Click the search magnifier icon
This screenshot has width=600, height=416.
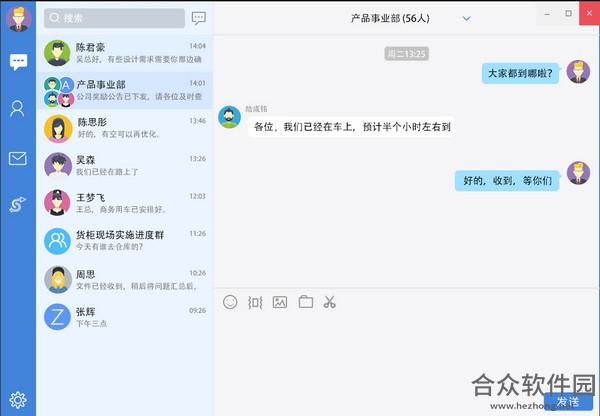(x=54, y=18)
